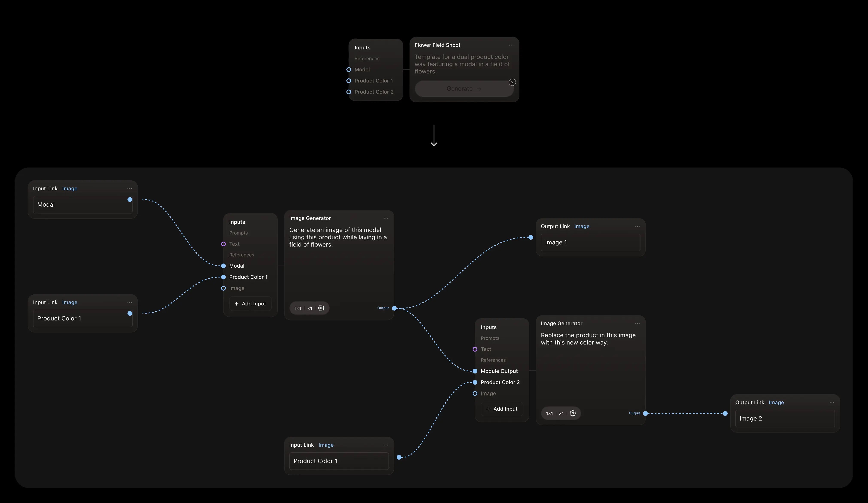The height and width of the screenshot is (503, 868).
Task: Click the Flower Field Shoot title
Action: tap(437, 45)
